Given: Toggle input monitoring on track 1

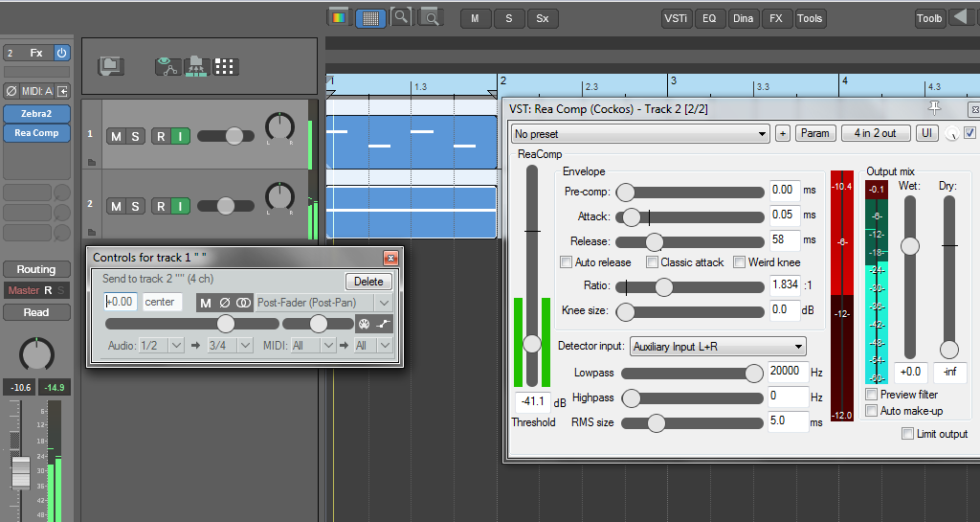Looking at the screenshot, I should tap(180, 136).
